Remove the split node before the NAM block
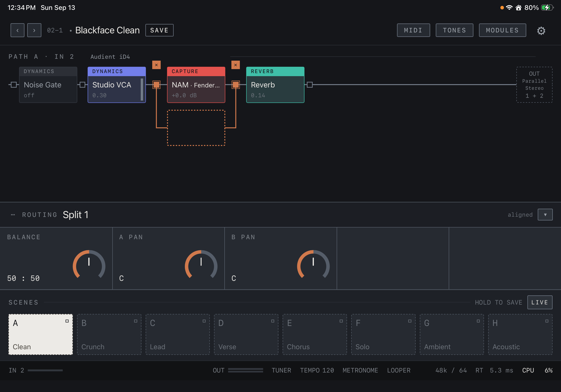Image resolution: width=561 pixels, height=392 pixels. pos(156,65)
